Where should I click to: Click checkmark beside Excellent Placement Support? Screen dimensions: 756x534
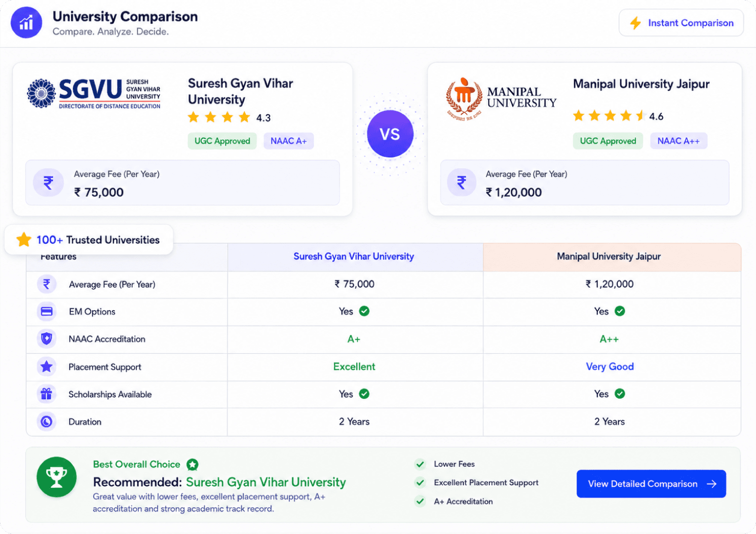420,483
